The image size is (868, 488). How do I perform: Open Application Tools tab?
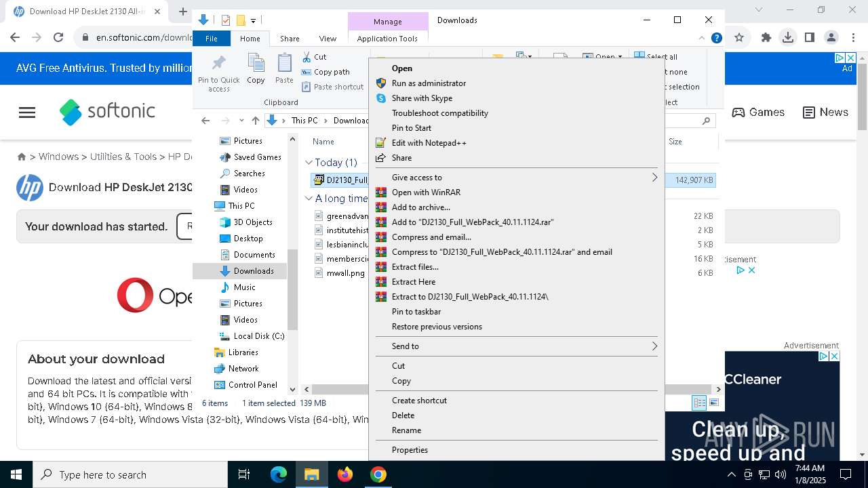point(387,39)
